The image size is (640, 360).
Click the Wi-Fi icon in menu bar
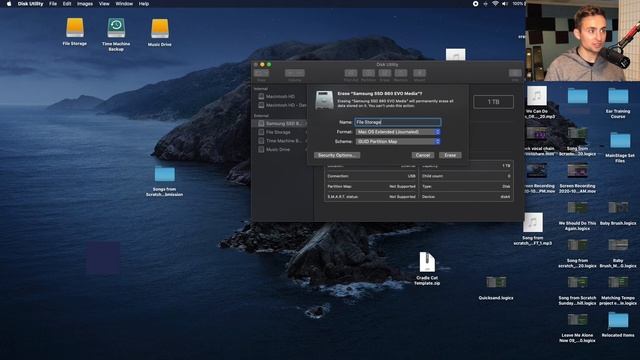tap(495, 4)
